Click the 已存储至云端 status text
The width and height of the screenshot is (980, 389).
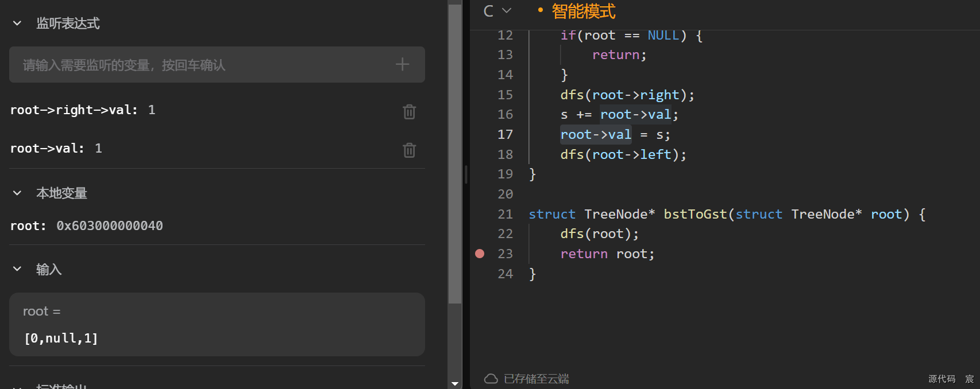536,379
